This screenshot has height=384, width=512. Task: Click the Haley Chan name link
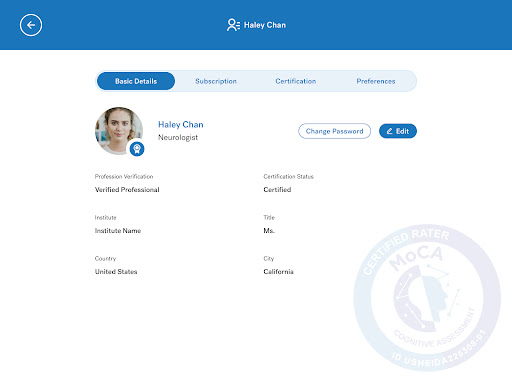[181, 124]
